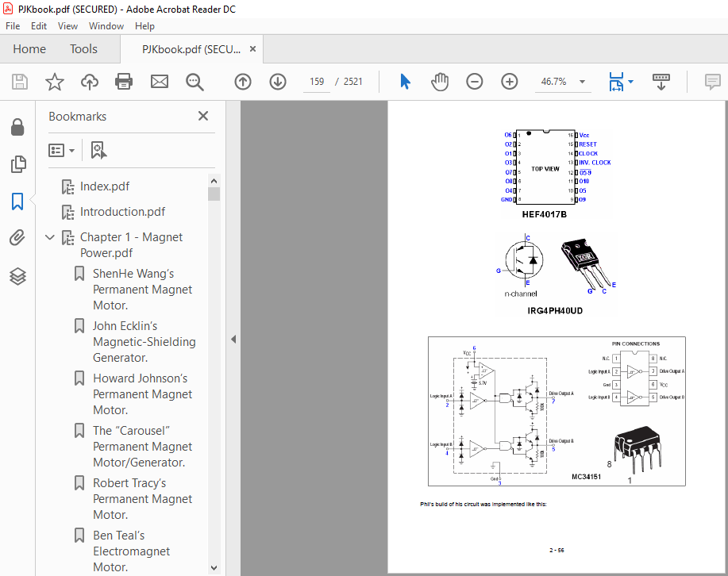
Task: Click the bookmarks scrollbar thumb
Action: click(x=214, y=194)
